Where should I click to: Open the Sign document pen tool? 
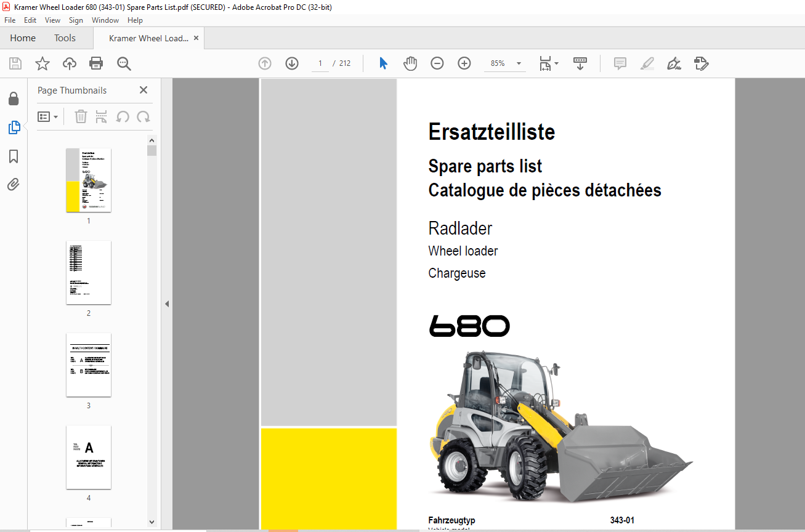tap(674, 63)
